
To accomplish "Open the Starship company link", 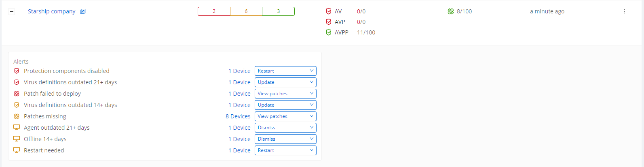I will click(52, 11).
